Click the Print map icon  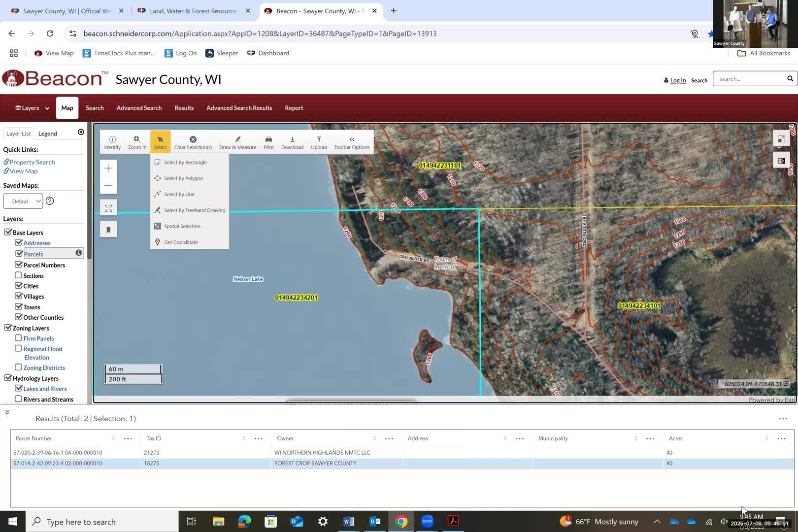pyautogui.click(x=268, y=142)
